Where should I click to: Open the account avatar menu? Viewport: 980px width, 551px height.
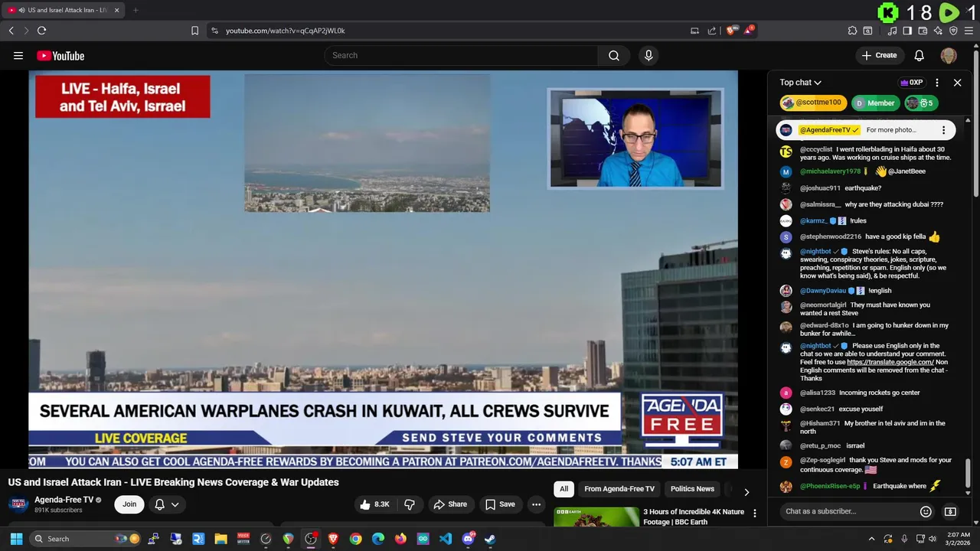[x=948, y=55]
